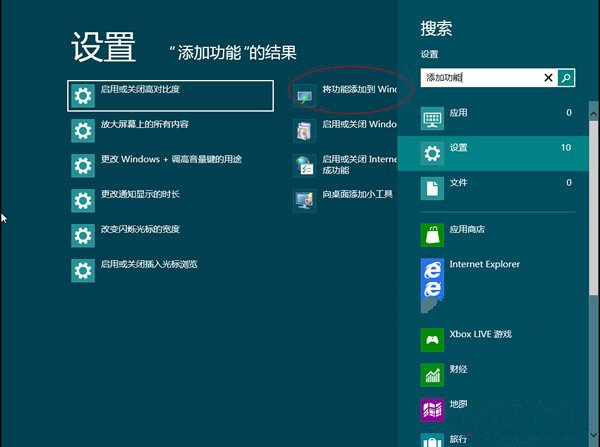The height and width of the screenshot is (447, 600).
Task: Open 启用或关闭 Internet 功能 result text
Action: click(359, 165)
